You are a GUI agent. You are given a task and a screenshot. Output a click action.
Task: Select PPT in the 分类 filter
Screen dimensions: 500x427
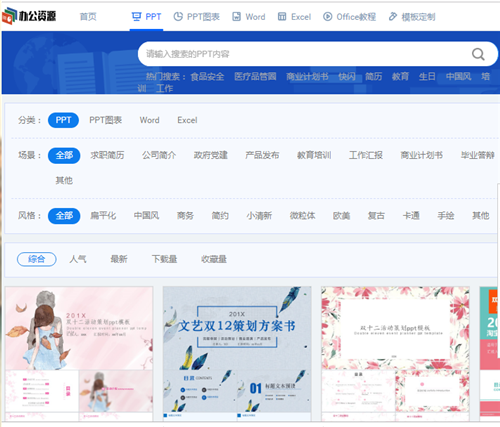pyautogui.click(x=63, y=120)
